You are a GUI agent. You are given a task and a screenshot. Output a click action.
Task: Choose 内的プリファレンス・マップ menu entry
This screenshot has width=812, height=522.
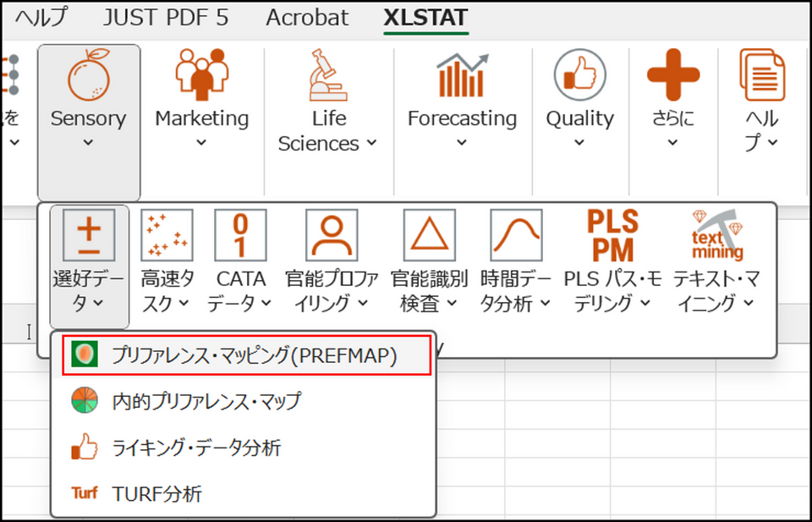click(244, 401)
